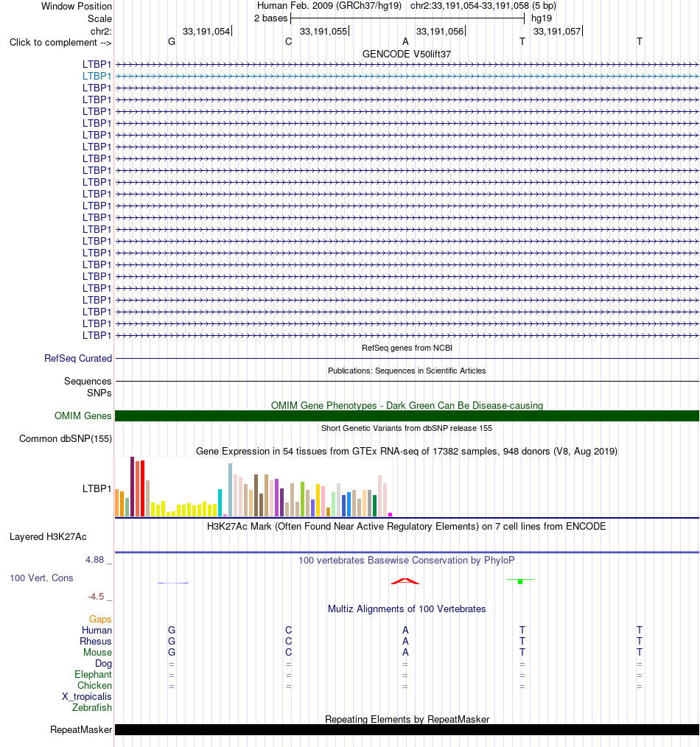The image size is (700, 747).
Task: Click the 'Click to complement -->' label
Action: pos(60,43)
